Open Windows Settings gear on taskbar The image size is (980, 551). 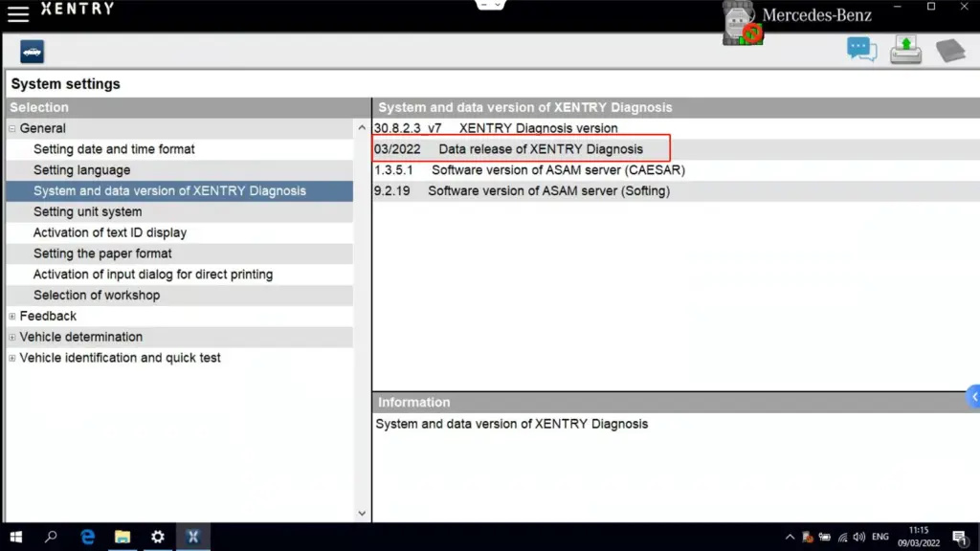pyautogui.click(x=158, y=537)
